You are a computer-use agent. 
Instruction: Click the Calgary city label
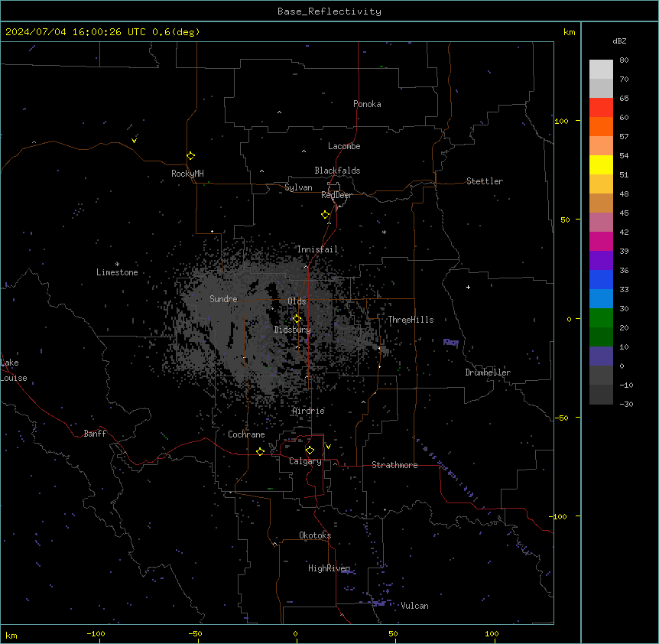[305, 461]
